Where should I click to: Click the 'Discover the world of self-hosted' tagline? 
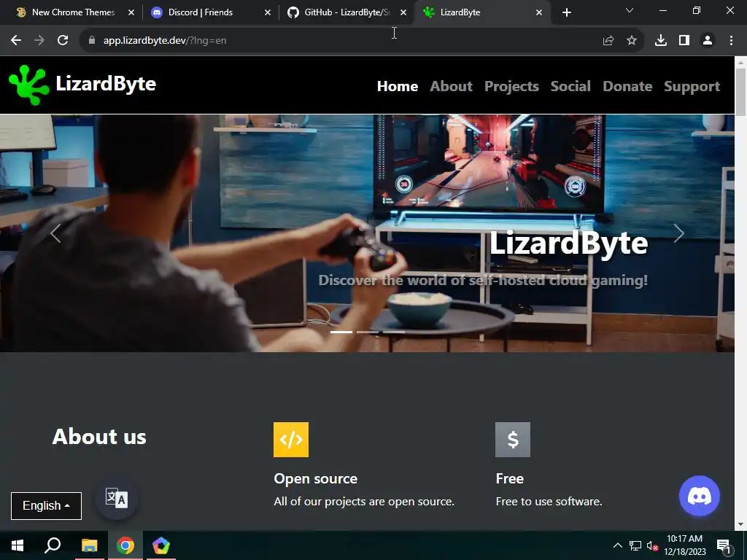(x=483, y=280)
